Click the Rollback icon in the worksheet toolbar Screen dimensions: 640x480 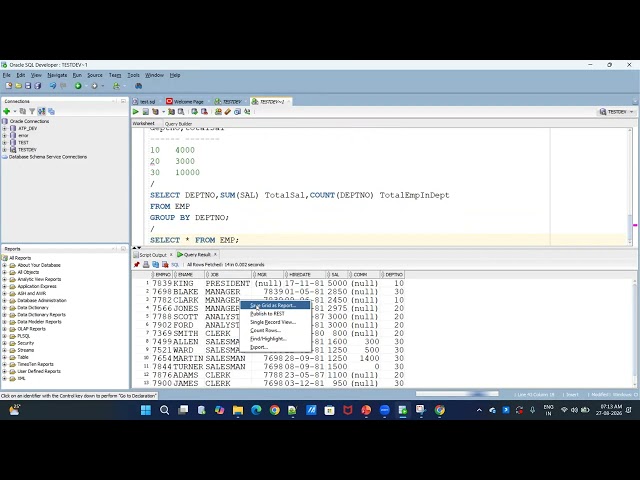coord(204,112)
